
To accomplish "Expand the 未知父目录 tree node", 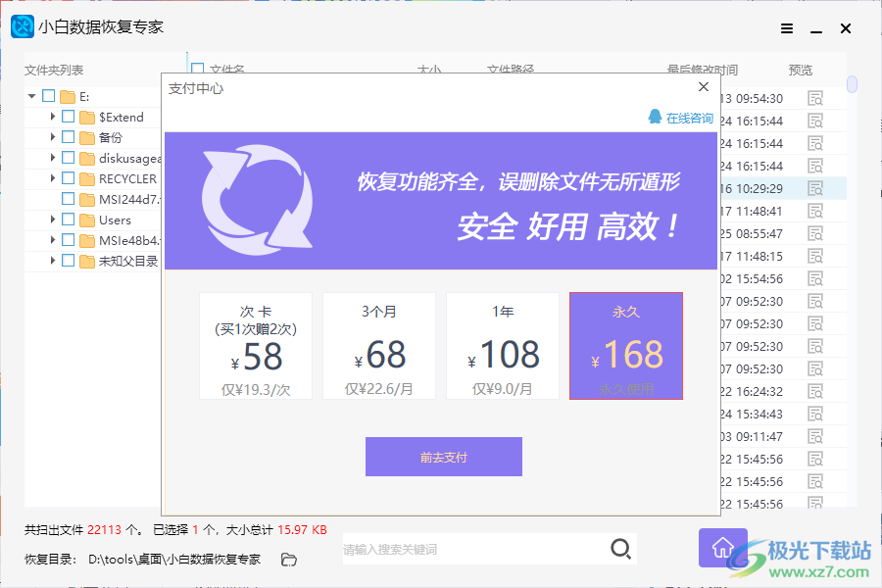I will 52,261.
